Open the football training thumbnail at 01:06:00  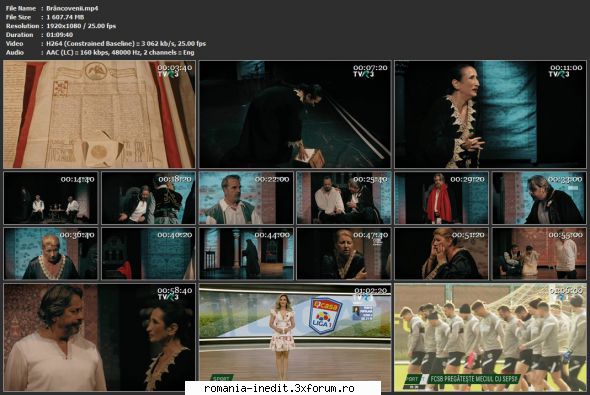[x=490, y=337]
